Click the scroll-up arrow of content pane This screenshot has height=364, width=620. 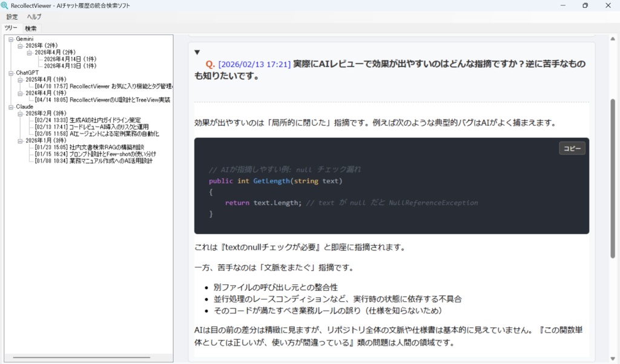tap(613, 39)
